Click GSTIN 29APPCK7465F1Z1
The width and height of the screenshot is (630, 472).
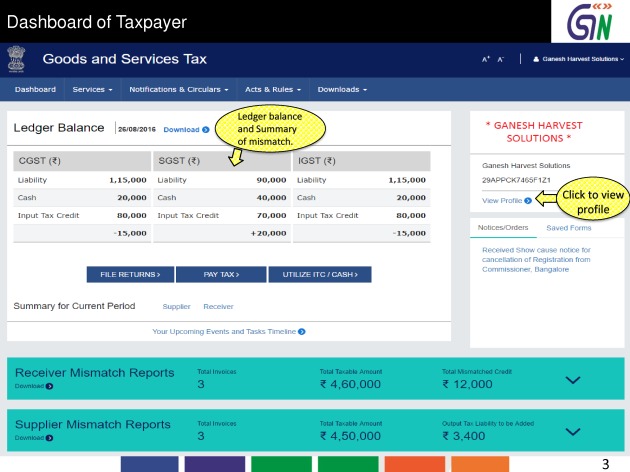click(516, 180)
